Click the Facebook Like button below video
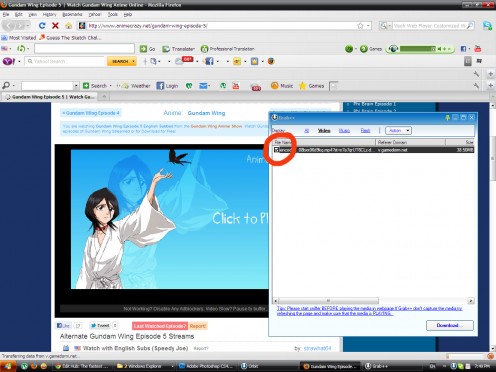This screenshot has height=372, width=496. pos(63,326)
